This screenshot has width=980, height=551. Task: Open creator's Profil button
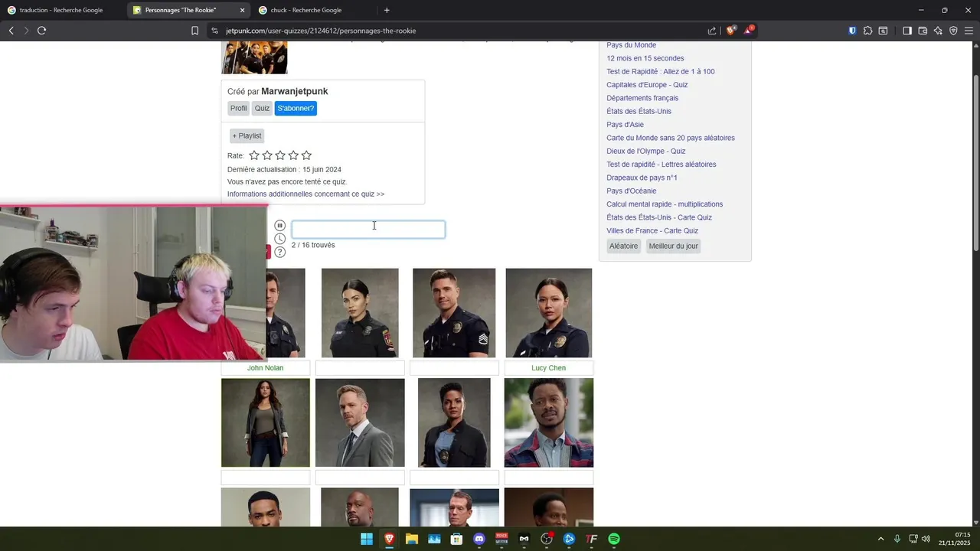point(239,109)
